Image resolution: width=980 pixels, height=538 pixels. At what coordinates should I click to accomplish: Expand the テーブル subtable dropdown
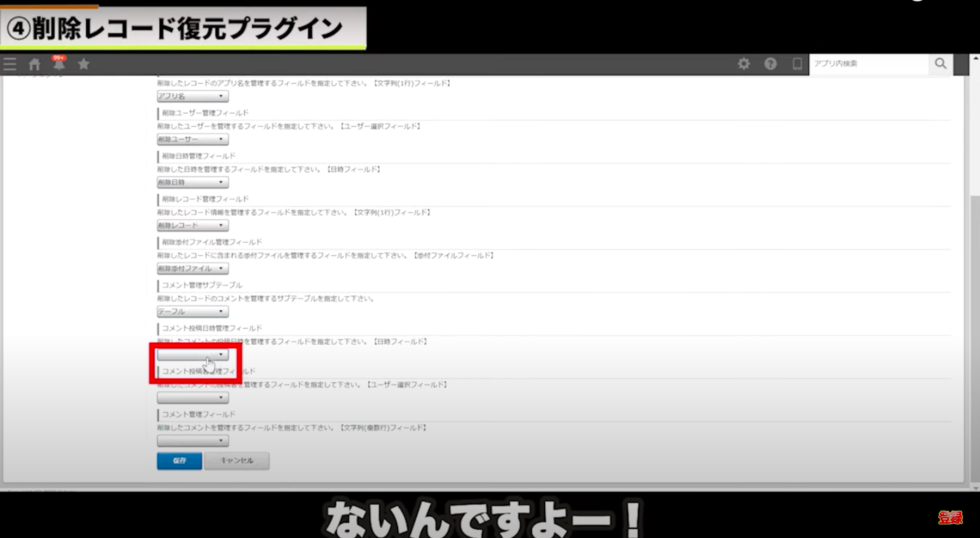[x=193, y=312]
